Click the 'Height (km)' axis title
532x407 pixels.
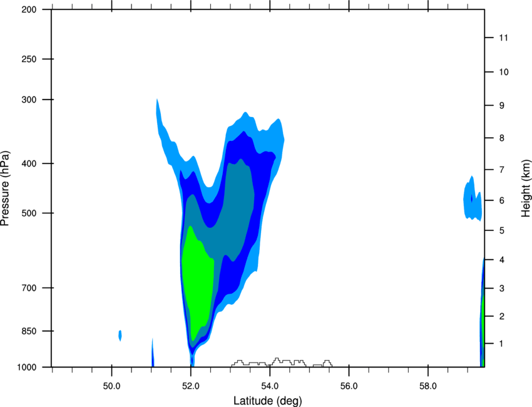[526, 188]
